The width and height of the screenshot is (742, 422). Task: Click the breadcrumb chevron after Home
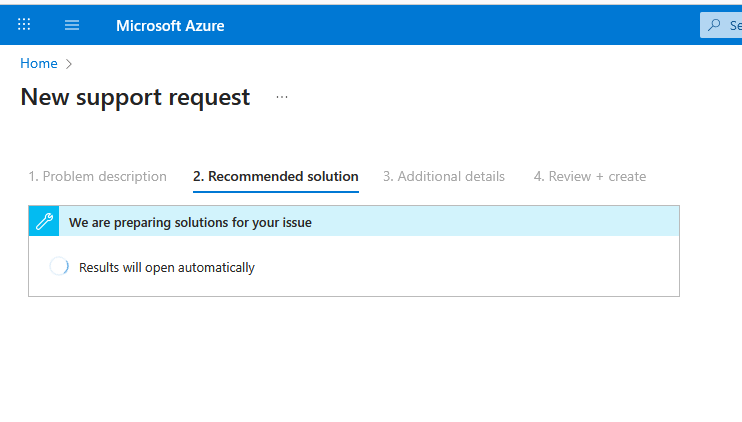point(69,64)
